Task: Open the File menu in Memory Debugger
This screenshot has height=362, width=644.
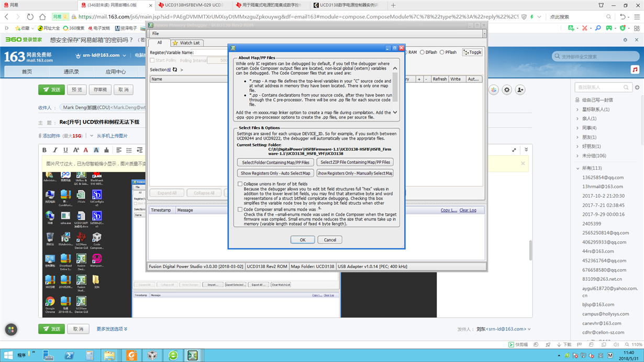Action: coord(156,34)
